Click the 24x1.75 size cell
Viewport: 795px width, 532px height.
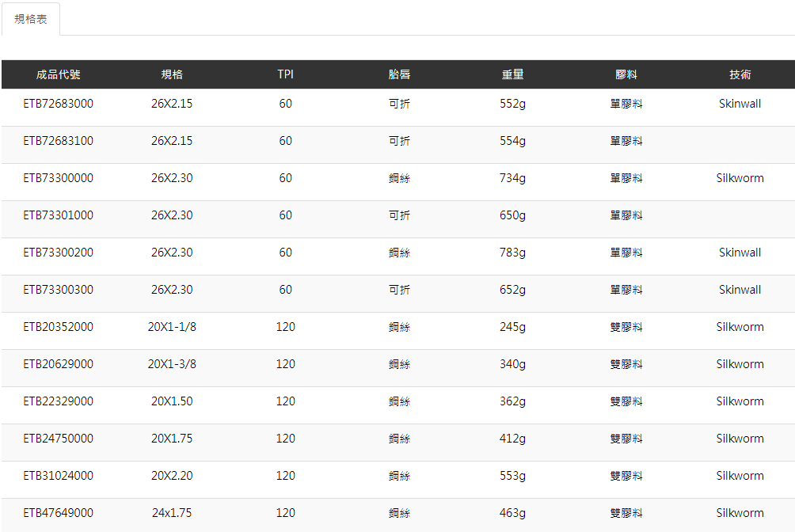[172, 513]
